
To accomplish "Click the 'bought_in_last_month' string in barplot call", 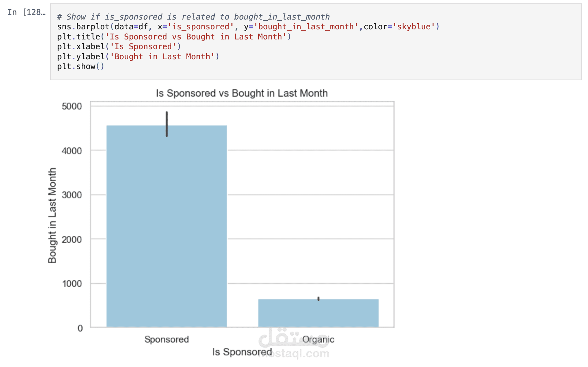I will 306,27.
